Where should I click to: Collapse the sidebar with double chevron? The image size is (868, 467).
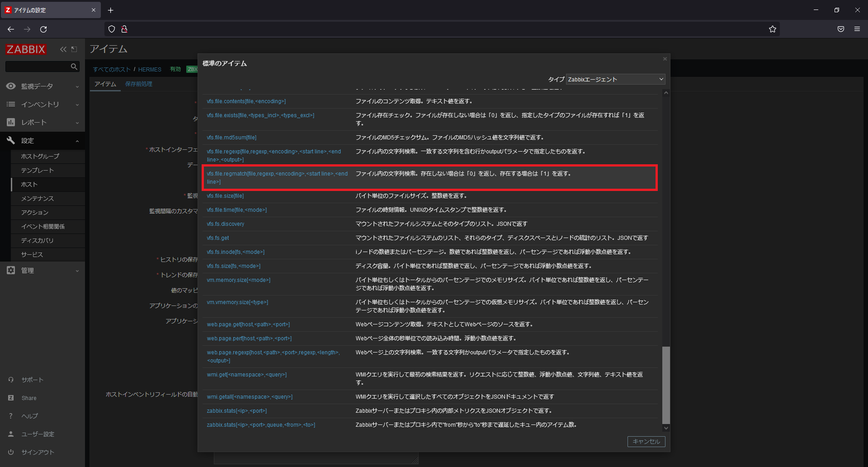[63, 49]
